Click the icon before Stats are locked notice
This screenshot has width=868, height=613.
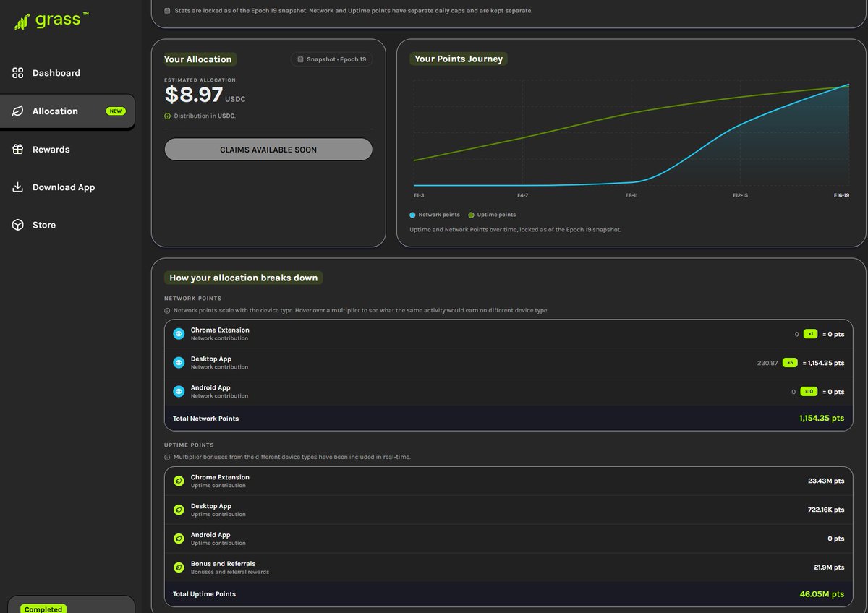click(x=168, y=11)
